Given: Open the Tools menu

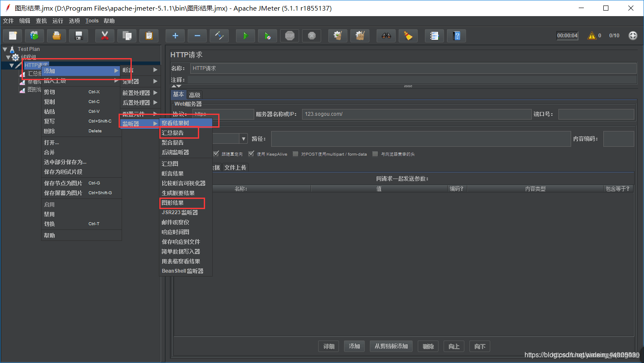Looking at the screenshot, I should [92, 21].
